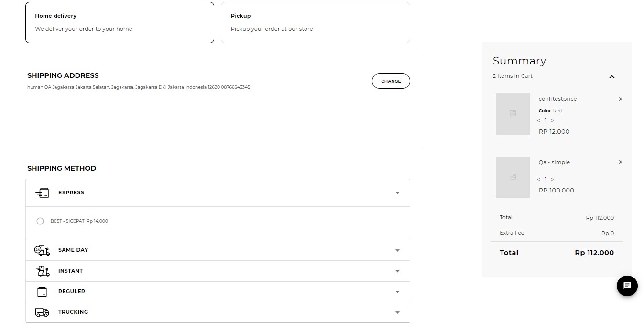Decrease quantity of confitestprice item
Screen dimensions: 644x331
(x=538, y=120)
